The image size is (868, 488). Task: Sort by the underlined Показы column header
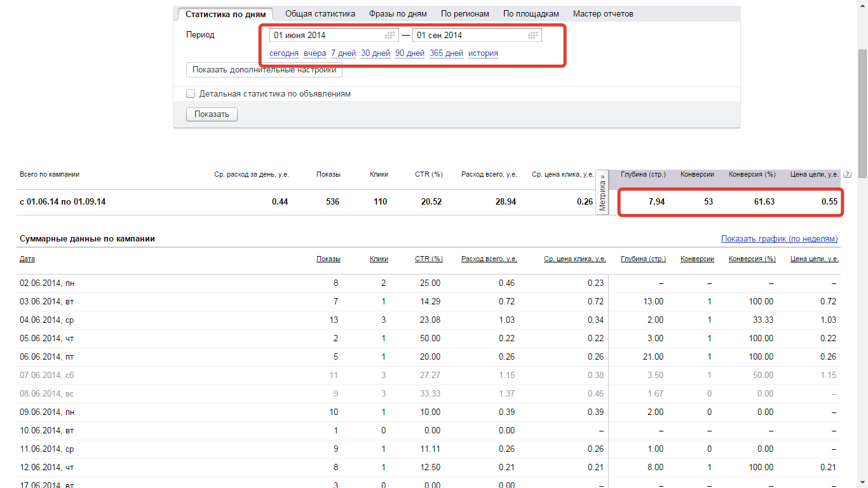coord(329,259)
